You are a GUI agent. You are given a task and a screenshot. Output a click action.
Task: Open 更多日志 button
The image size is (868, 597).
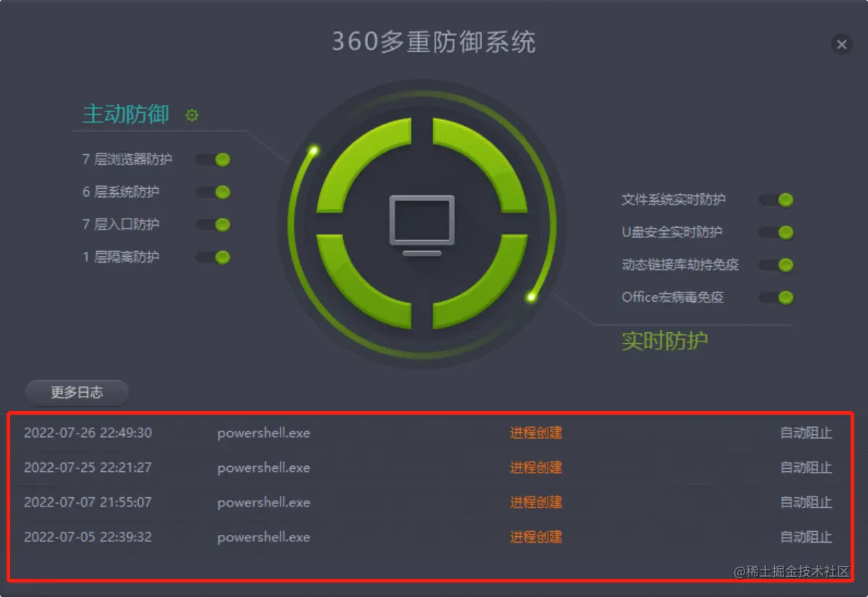[x=77, y=392]
